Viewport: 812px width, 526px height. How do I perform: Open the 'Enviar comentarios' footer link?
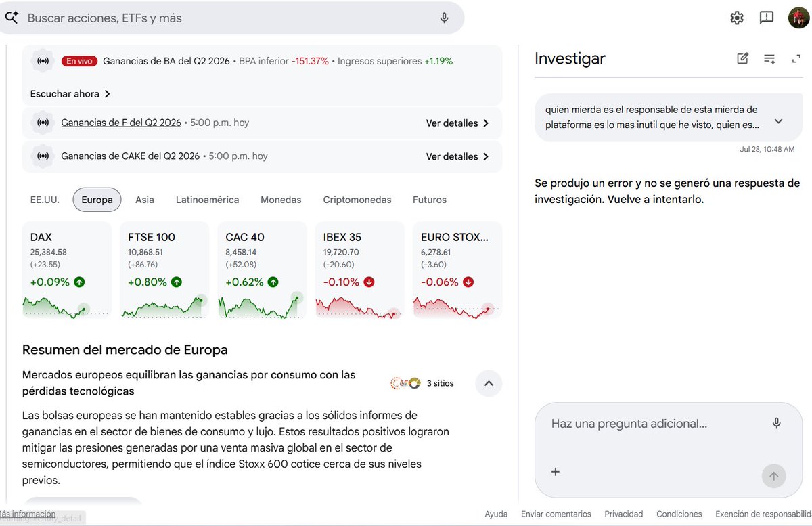point(556,514)
